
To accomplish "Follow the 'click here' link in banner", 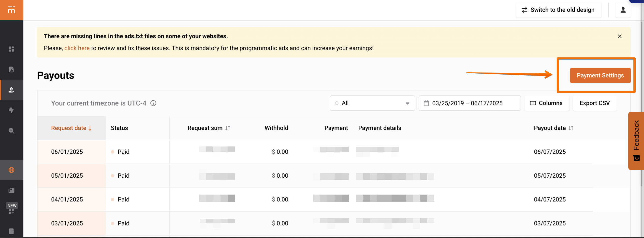I will click(77, 48).
